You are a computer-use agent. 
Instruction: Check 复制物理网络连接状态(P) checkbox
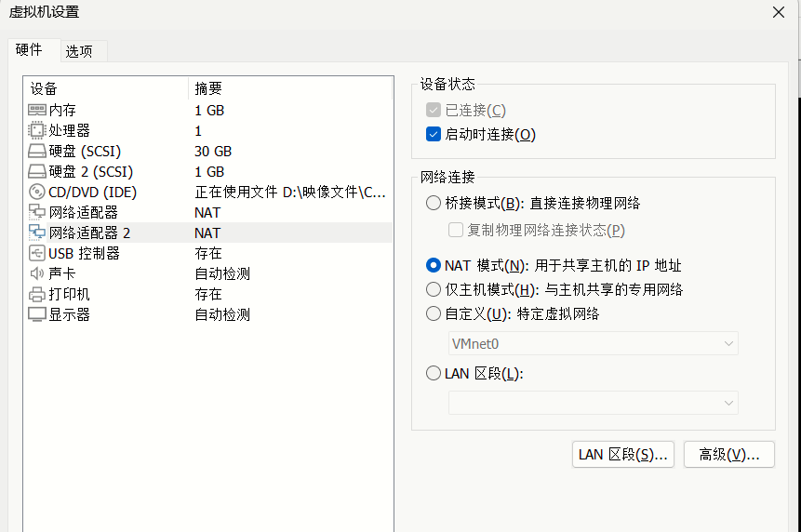point(456,230)
